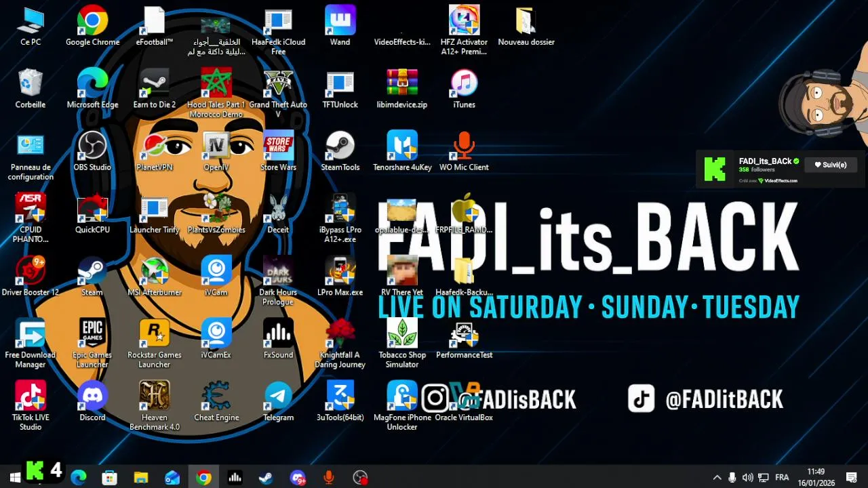The image size is (868, 488).
Task: Open the notification center
Action: click(852, 478)
